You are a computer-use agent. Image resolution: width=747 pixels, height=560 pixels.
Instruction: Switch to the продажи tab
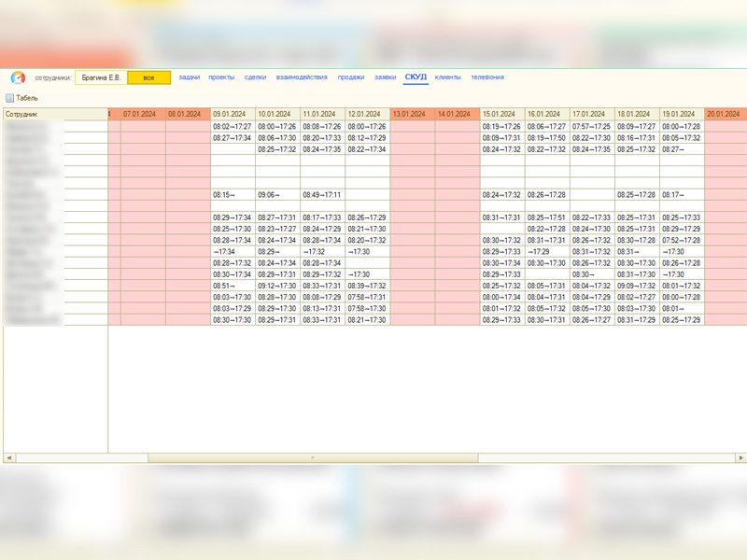(351, 77)
